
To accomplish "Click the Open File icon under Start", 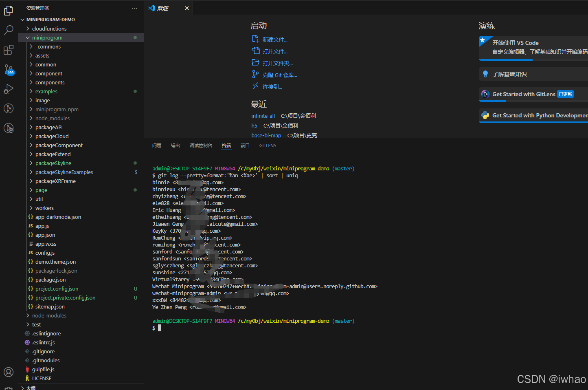I will [x=255, y=51].
